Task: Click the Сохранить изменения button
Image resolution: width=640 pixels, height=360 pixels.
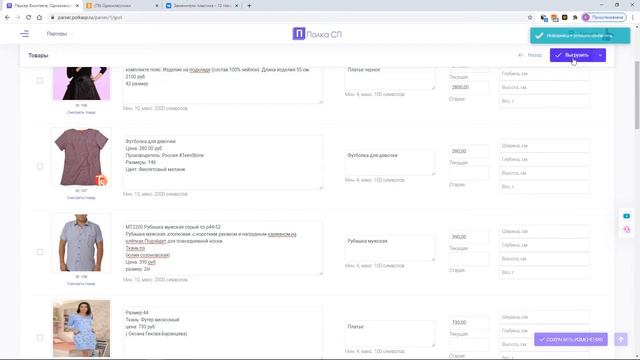Action: 571,339
